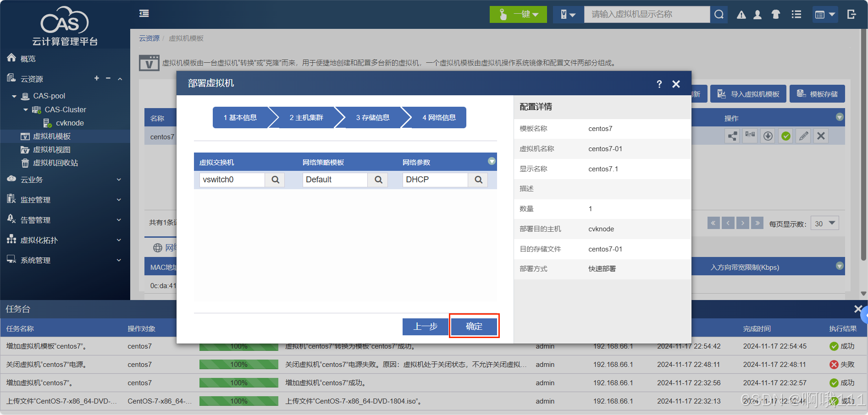Open the VM search type dropdown

click(568, 14)
